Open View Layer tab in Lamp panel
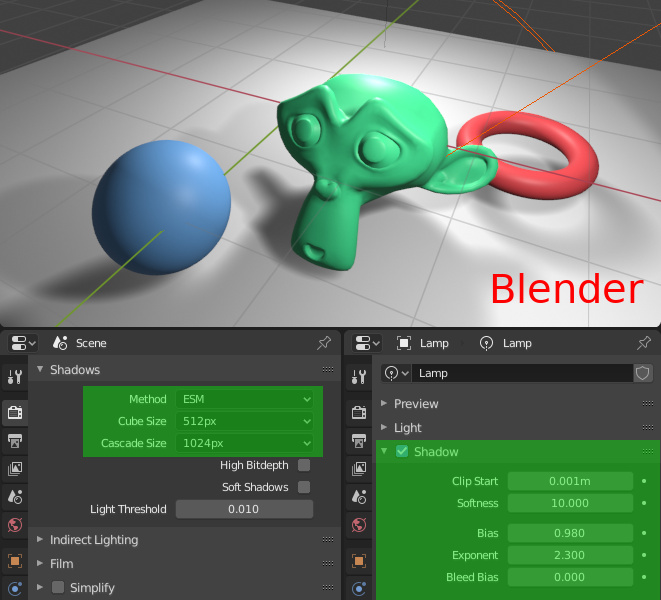This screenshot has height=600, width=661. tap(359, 468)
